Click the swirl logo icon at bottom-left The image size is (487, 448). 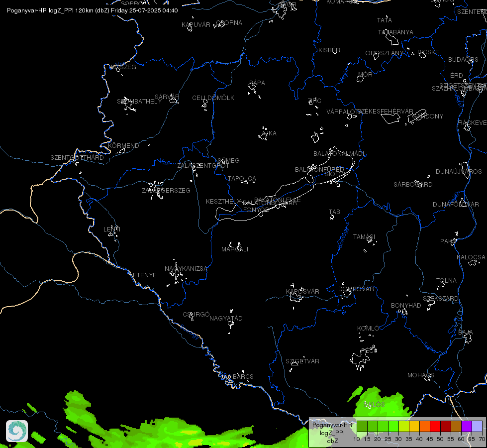click(17, 431)
